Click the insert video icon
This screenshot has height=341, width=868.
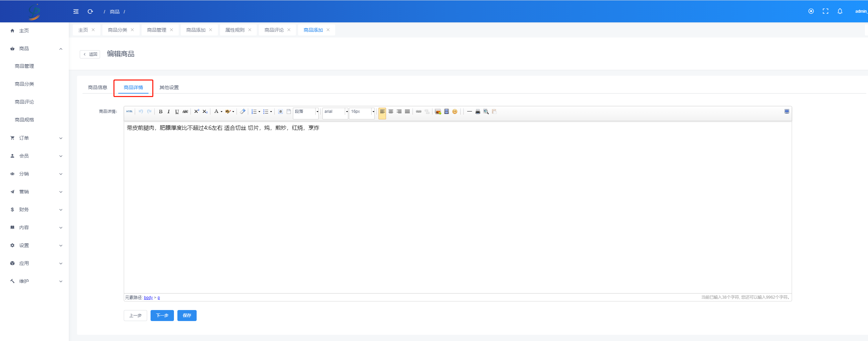coord(447,111)
